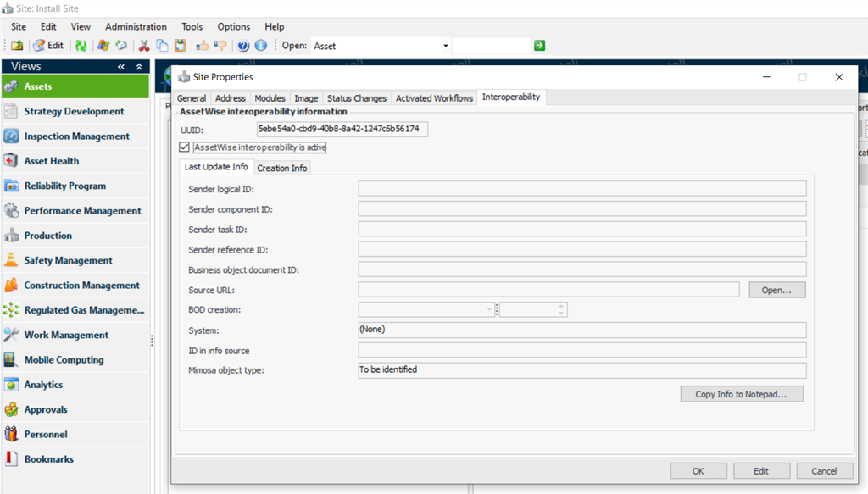Click the Edit toolbar button
Image resolution: width=868 pixels, height=494 pixels.
(x=48, y=46)
